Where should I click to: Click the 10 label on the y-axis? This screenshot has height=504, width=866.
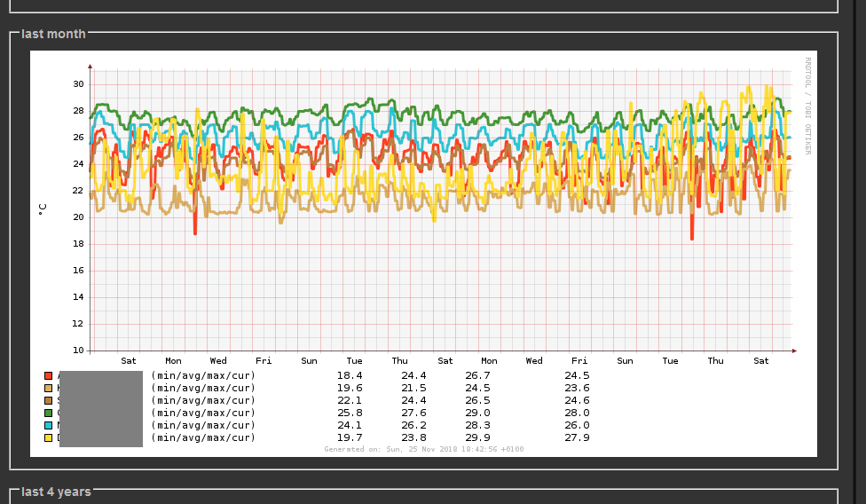[78, 350]
